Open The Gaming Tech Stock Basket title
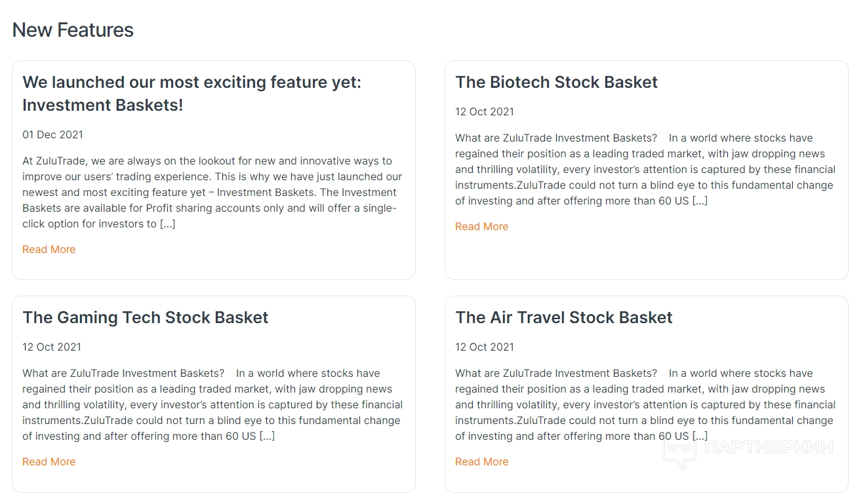 [146, 317]
